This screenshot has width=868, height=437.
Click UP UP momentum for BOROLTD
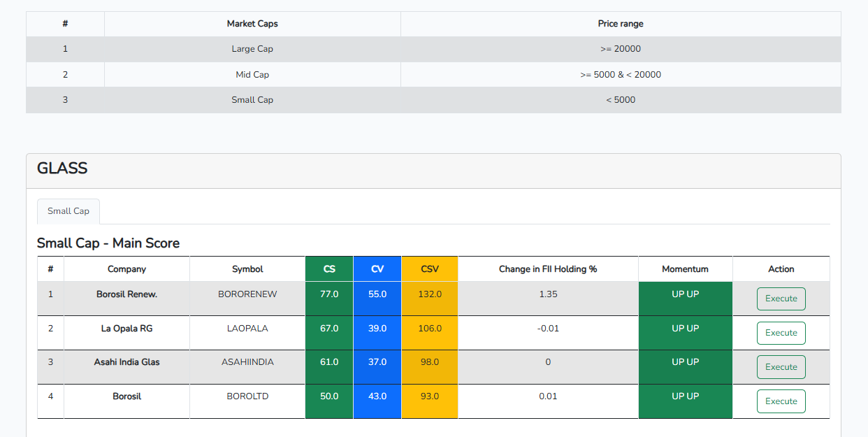coord(686,396)
